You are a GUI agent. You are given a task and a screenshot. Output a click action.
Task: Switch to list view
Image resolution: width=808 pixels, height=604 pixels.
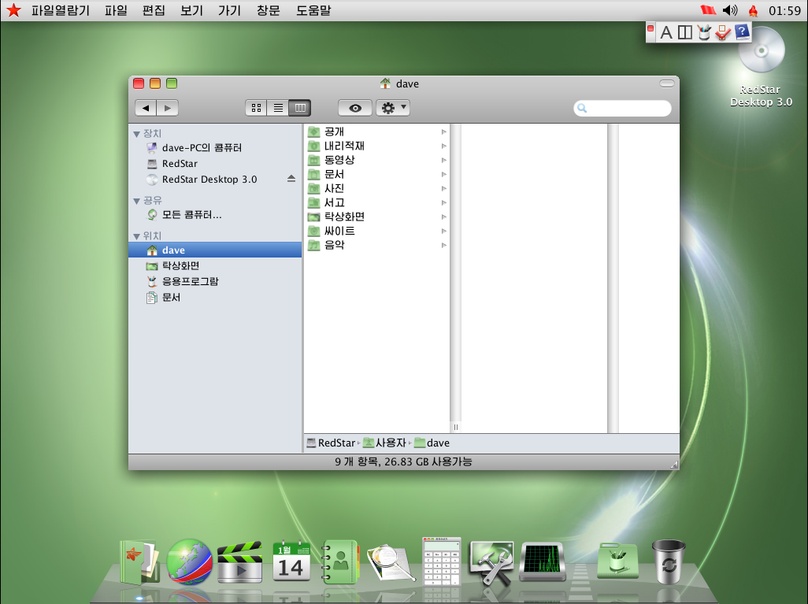pyautogui.click(x=278, y=108)
